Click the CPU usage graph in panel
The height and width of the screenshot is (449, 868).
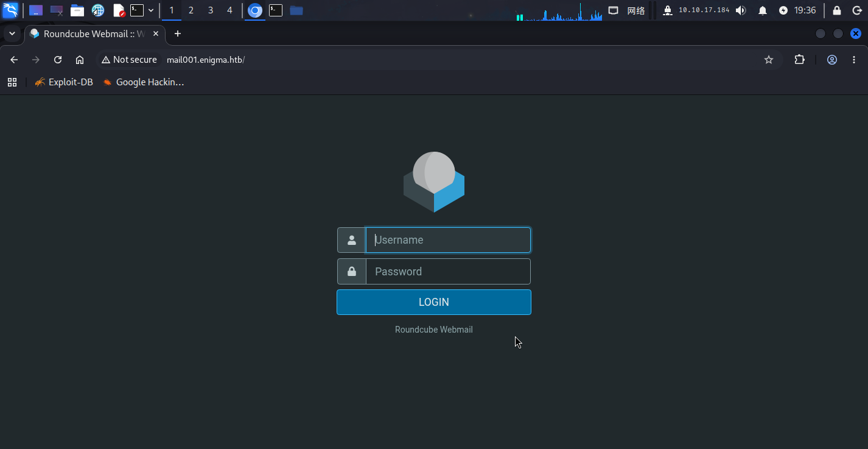pos(559,12)
